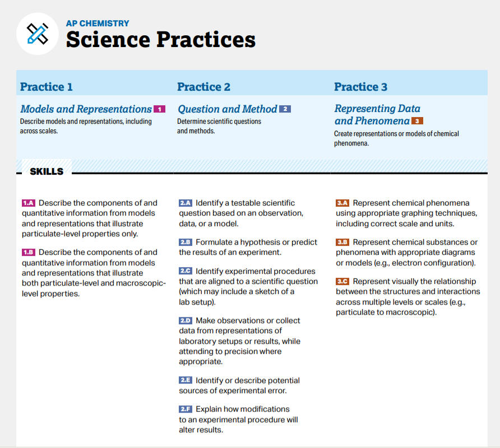Click the Science Practices title

point(160,40)
